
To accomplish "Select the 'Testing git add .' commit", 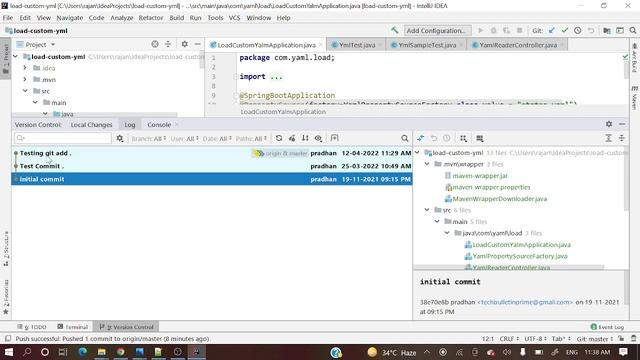I will pos(211,153).
